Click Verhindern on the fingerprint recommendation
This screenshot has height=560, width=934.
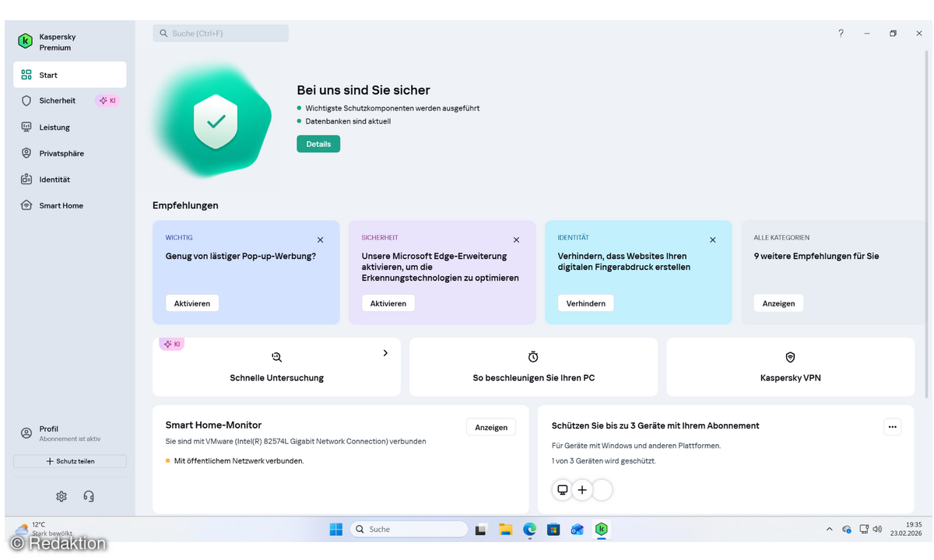(585, 303)
